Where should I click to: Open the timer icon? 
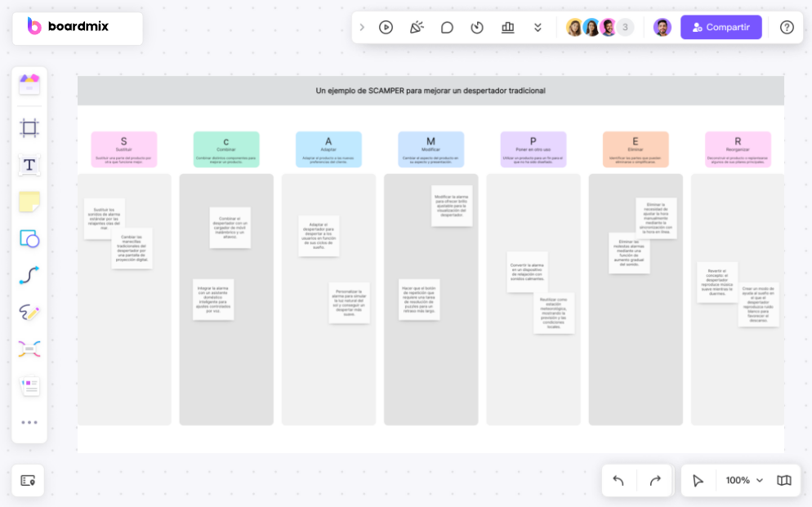click(477, 28)
